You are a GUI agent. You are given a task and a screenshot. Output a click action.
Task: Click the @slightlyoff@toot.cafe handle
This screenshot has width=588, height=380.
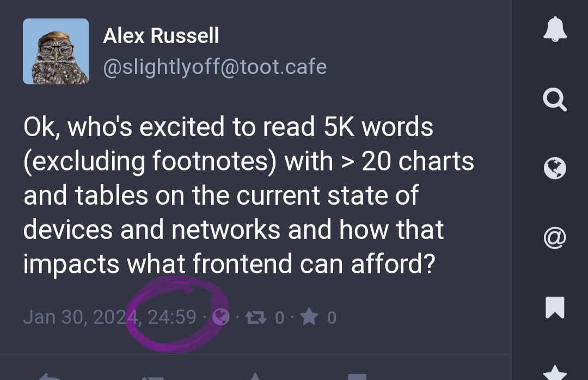(215, 67)
